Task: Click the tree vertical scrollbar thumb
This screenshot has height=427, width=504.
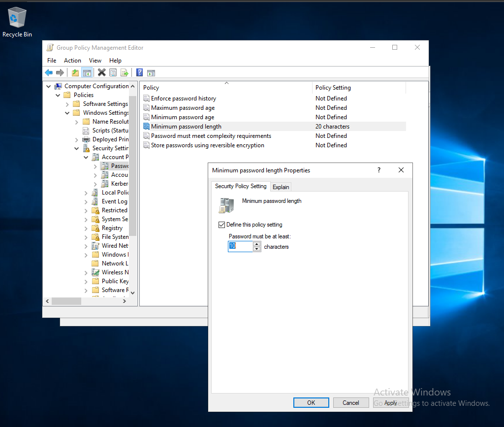Action: (x=133, y=166)
